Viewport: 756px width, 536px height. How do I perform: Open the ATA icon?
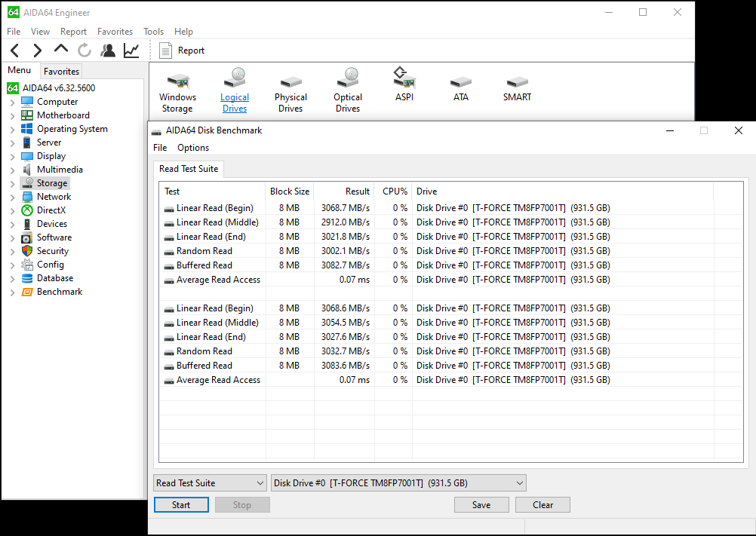(x=461, y=89)
